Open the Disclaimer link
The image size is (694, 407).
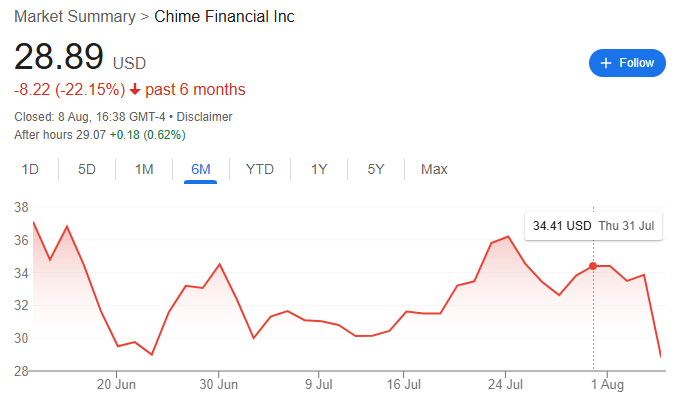coord(204,117)
